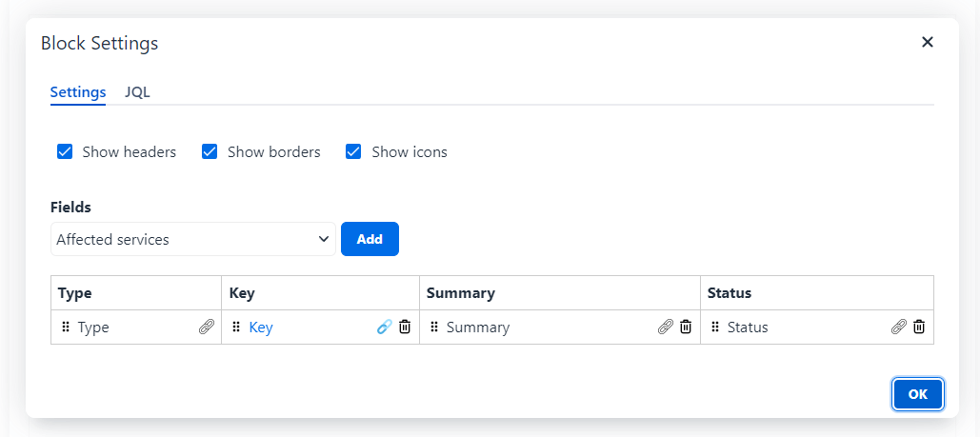
Task: Click the drag handle next to Key
Action: (x=236, y=327)
